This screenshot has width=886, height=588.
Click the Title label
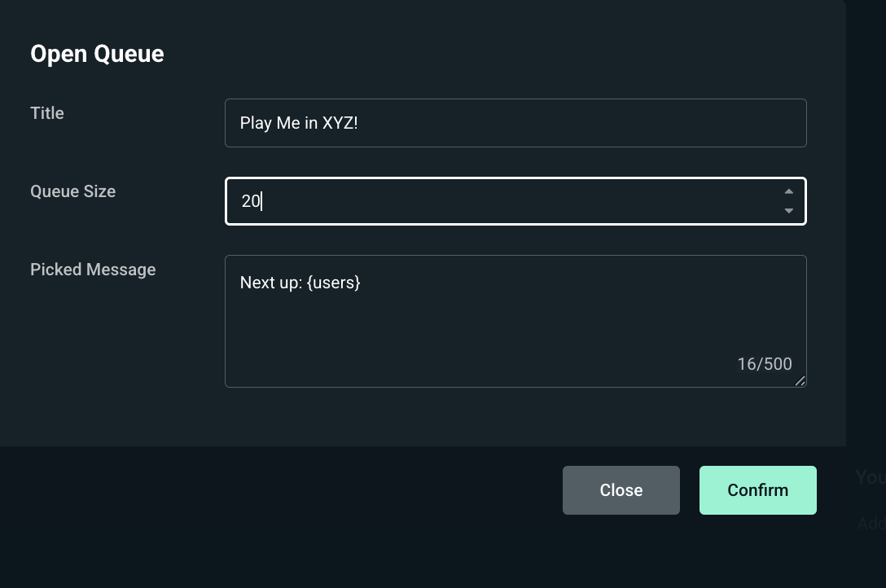[46, 113]
